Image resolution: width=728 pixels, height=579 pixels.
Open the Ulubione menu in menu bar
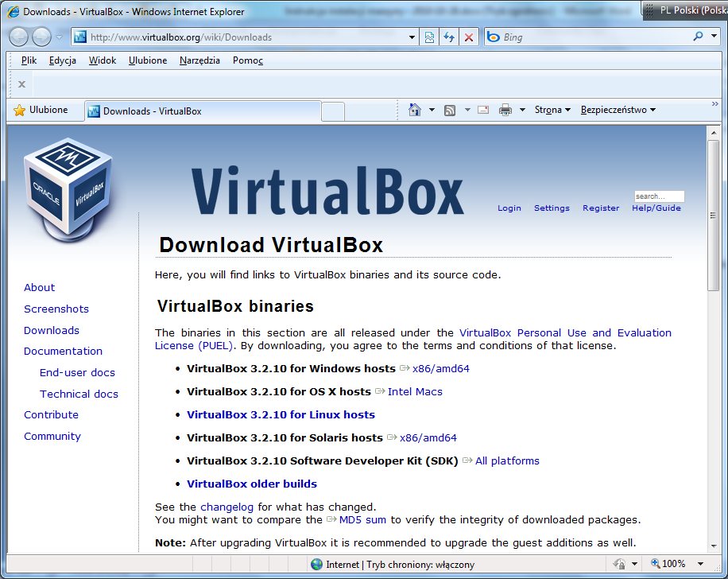coord(148,60)
